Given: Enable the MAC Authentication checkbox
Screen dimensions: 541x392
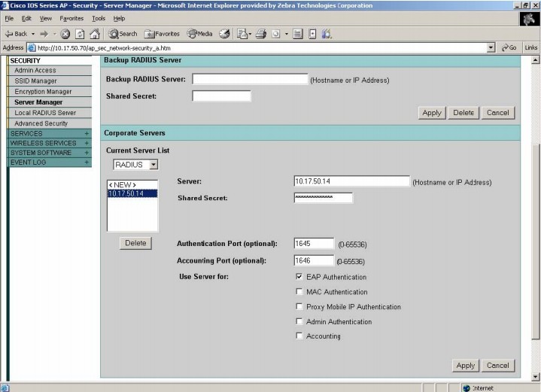Looking at the screenshot, I should click(299, 292).
